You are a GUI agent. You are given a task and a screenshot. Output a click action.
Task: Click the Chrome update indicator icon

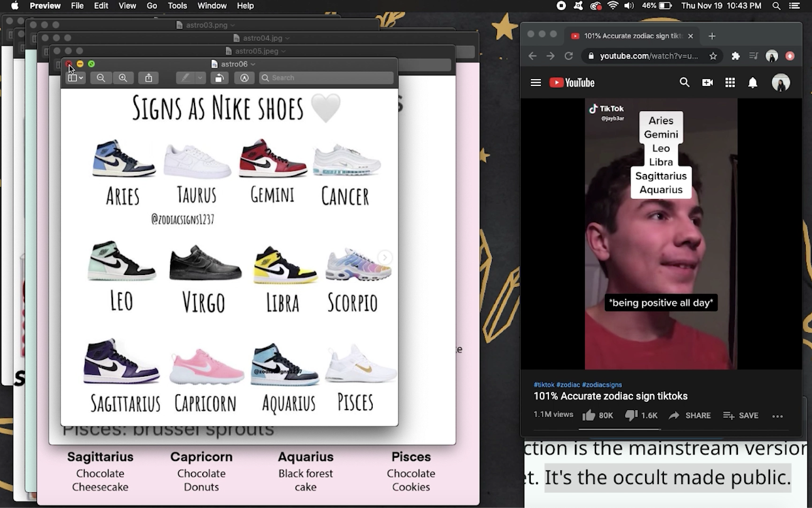click(790, 56)
